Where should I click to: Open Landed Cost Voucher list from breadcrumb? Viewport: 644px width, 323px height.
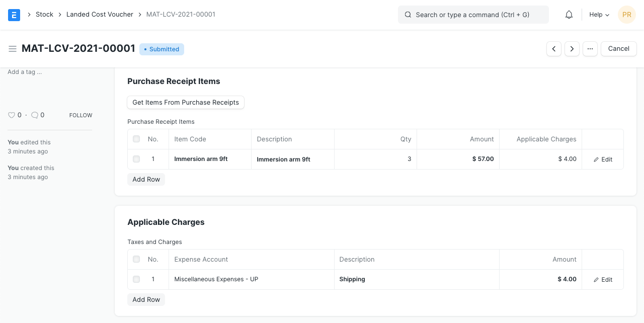click(x=100, y=15)
